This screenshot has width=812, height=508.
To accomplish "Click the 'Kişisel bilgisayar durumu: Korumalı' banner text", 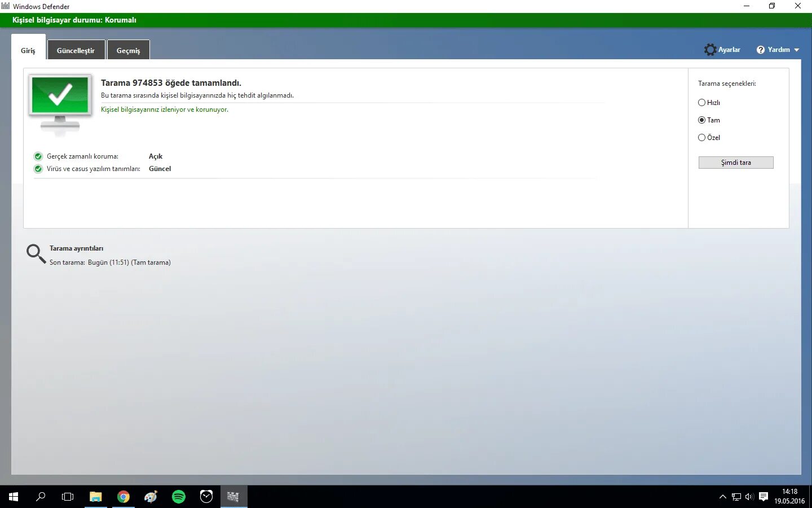I will pos(74,20).
